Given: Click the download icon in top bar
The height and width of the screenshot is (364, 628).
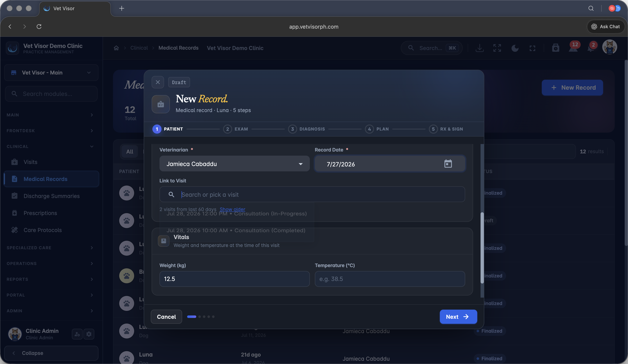Looking at the screenshot, I should pyautogui.click(x=480, y=48).
